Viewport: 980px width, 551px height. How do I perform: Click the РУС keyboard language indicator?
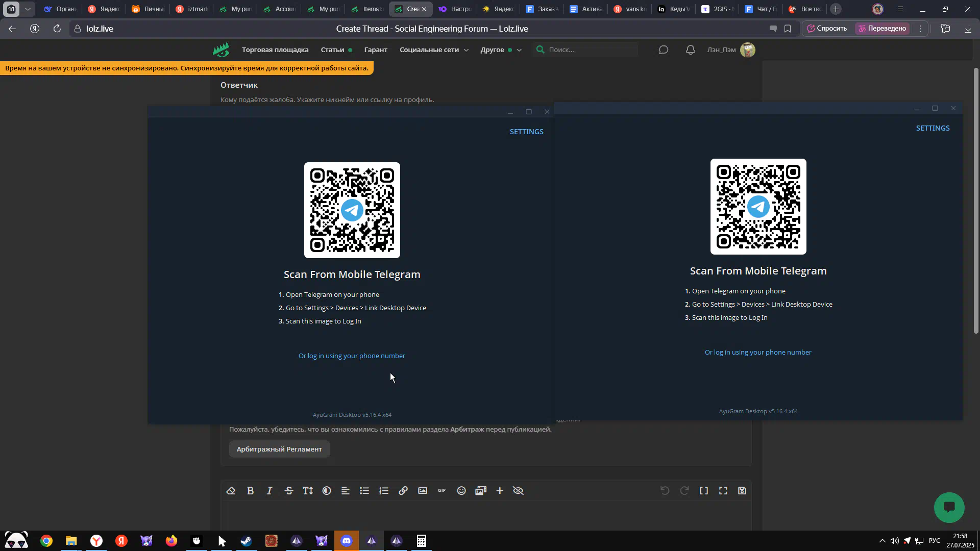(935, 541)
